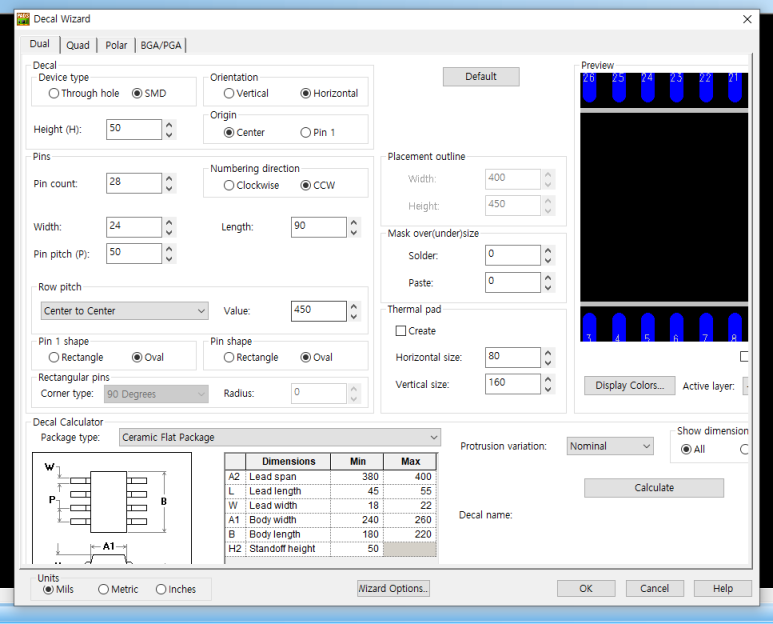Switch units to Inches
This screenshot has width=773, height=624.
tap(176, 589)
